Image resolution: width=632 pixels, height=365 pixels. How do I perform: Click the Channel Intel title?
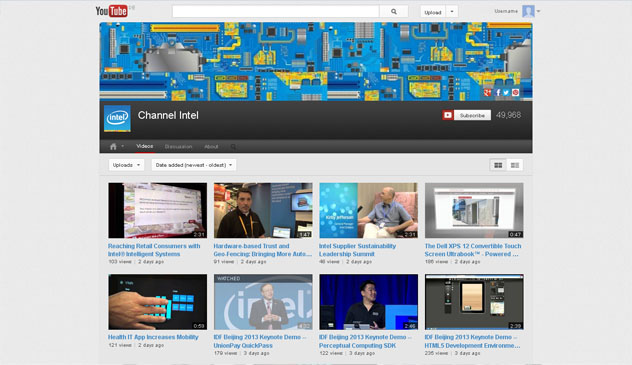click(168, 115)
